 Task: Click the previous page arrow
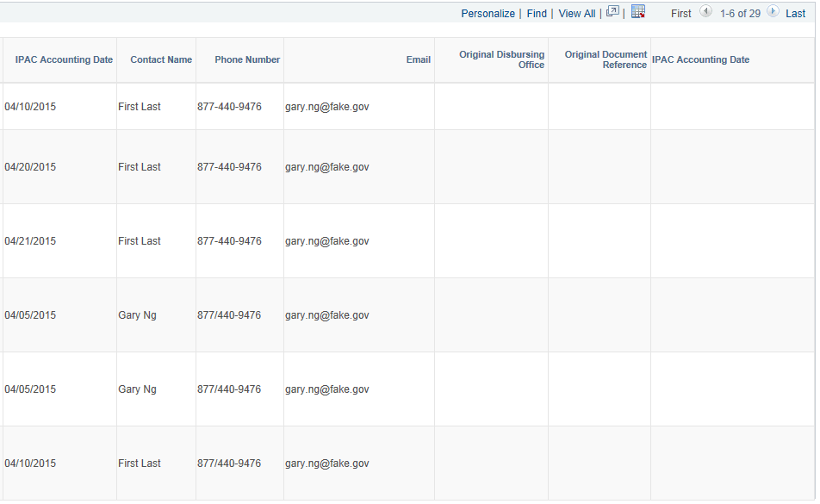705,11
